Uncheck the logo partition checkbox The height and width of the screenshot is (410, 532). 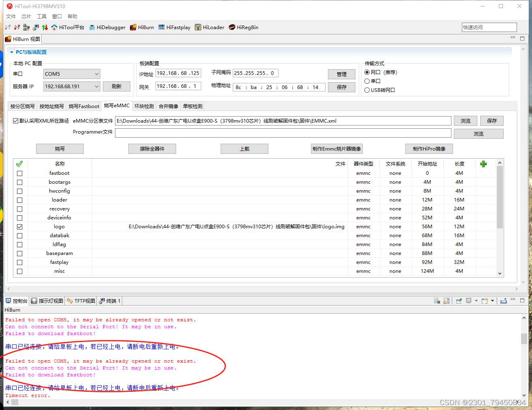pos(19,227)
